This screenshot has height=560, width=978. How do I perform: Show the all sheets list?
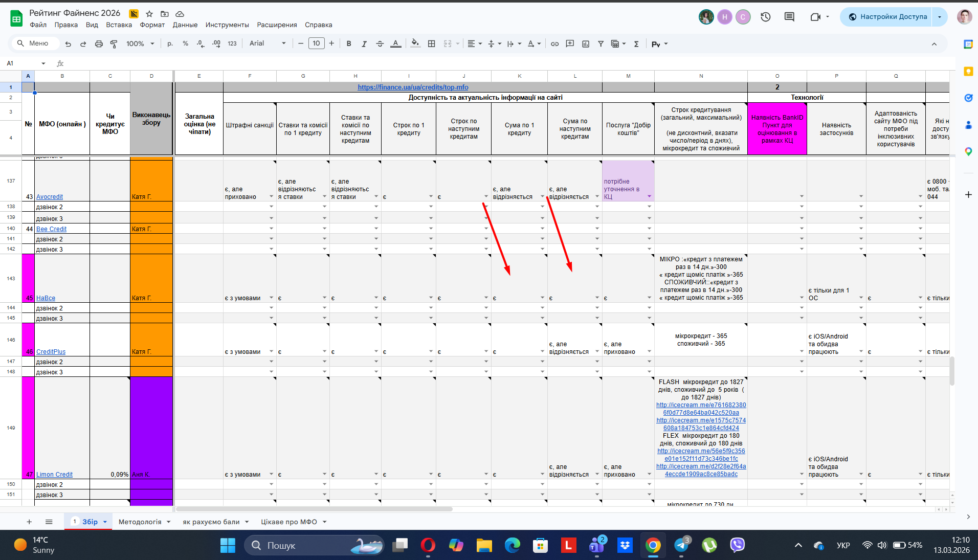49,522
